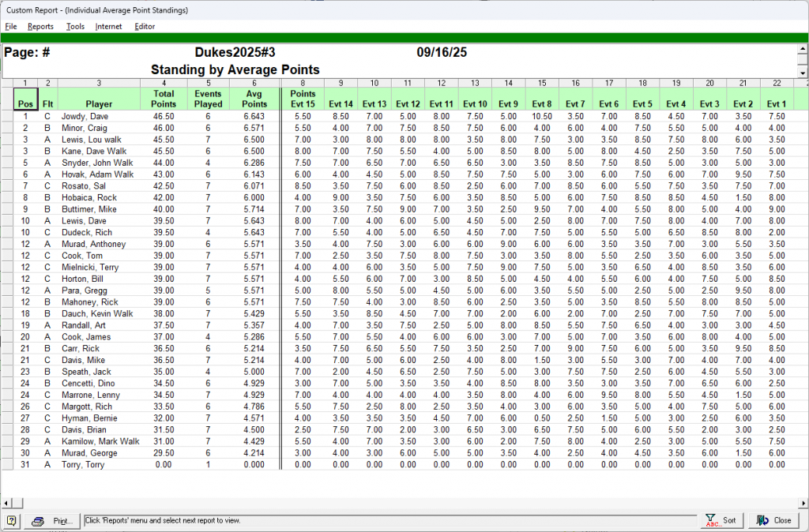809x532 pixels.
Task: Select the row for Minor, Craig
Action: 86,128
